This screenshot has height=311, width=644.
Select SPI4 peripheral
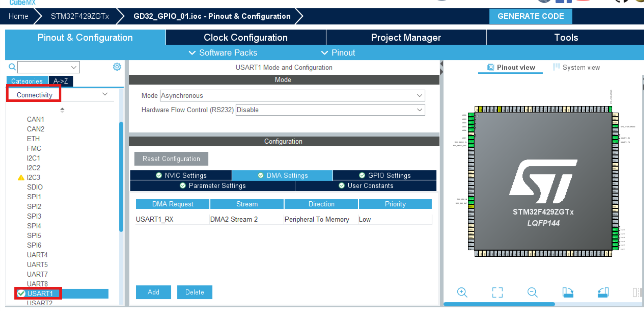(x=34, y=226)
